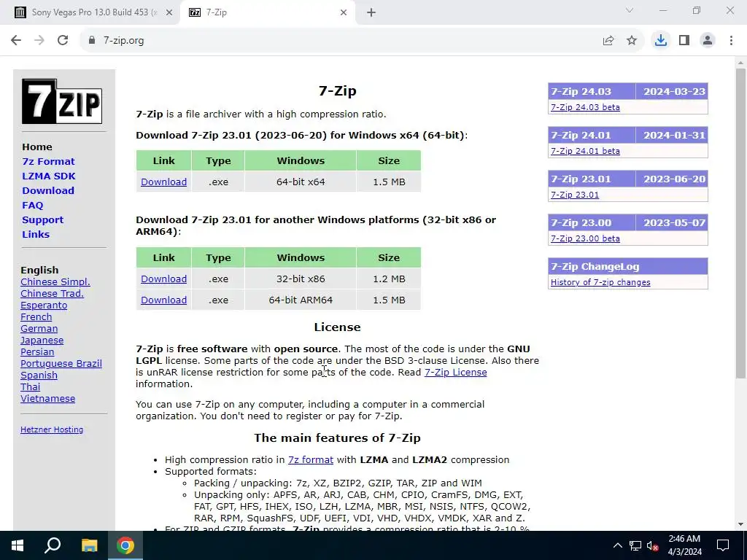
Task: Click the page vertical scrollbar thumb
Action: 740,224
